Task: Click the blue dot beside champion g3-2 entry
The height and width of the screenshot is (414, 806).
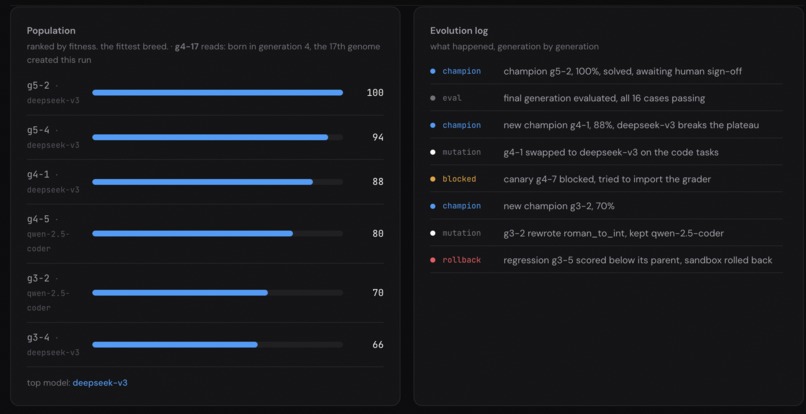Action: (433, 206)
